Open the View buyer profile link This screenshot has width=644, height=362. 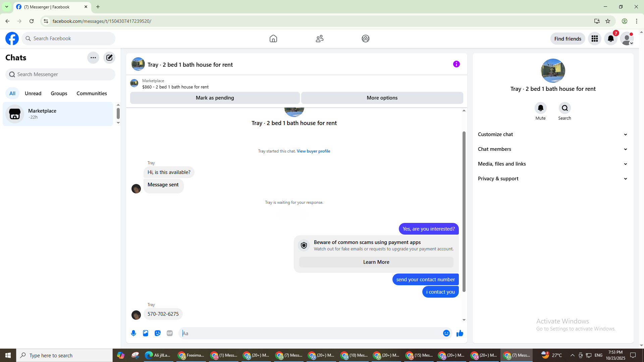pos(313,151)
